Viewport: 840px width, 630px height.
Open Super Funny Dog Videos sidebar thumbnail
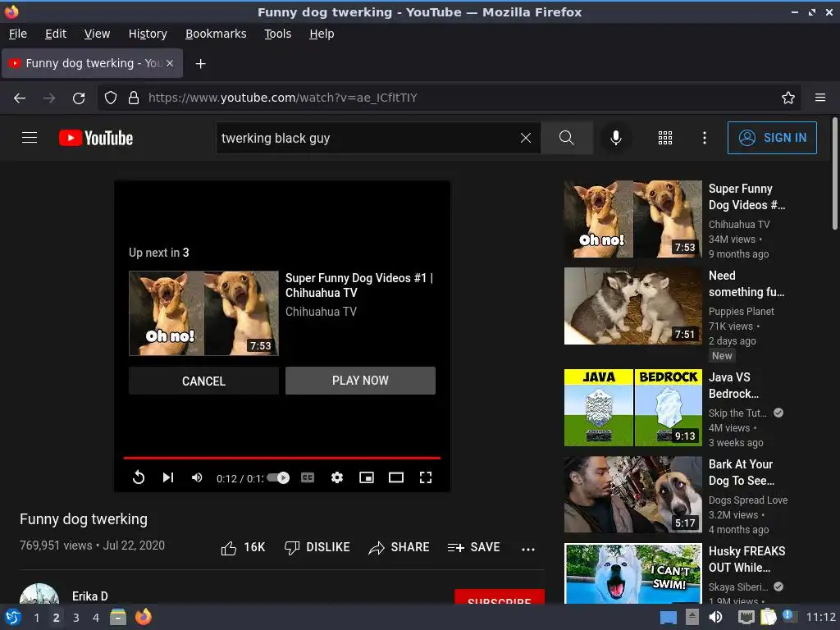point(632,219)
